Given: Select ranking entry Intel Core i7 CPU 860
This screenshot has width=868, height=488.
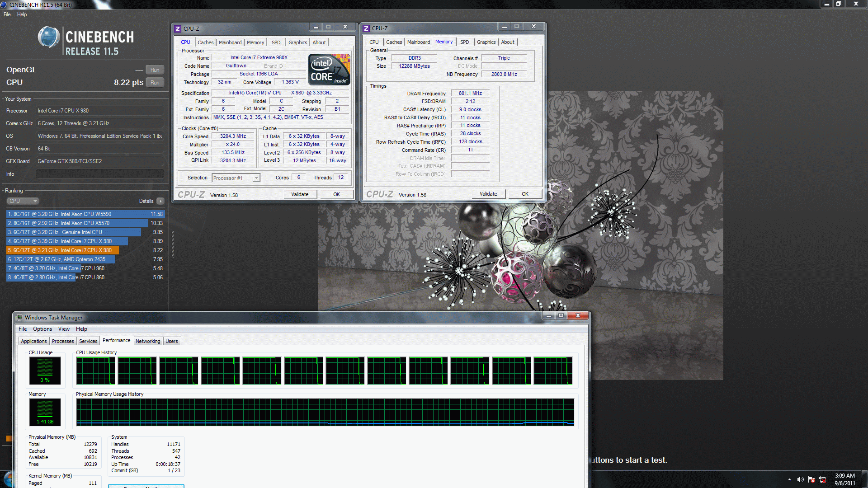Looking at the screenshot, I should [85, 277].
